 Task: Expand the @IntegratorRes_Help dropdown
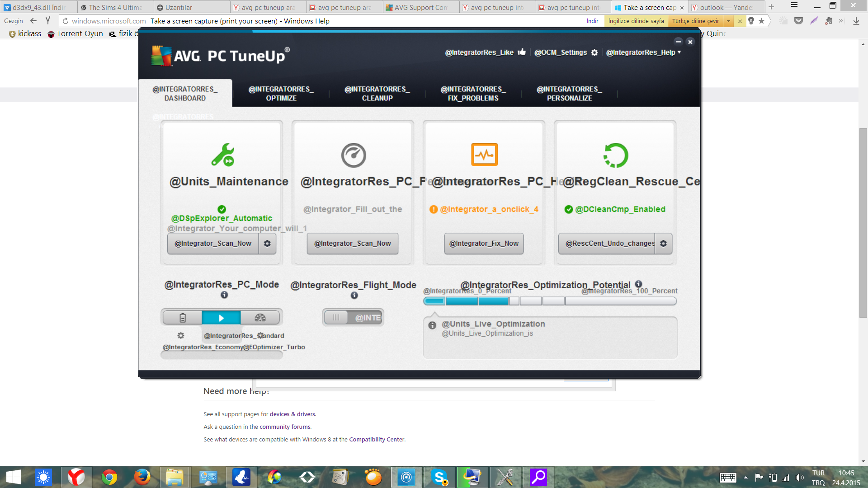(643, 52)
